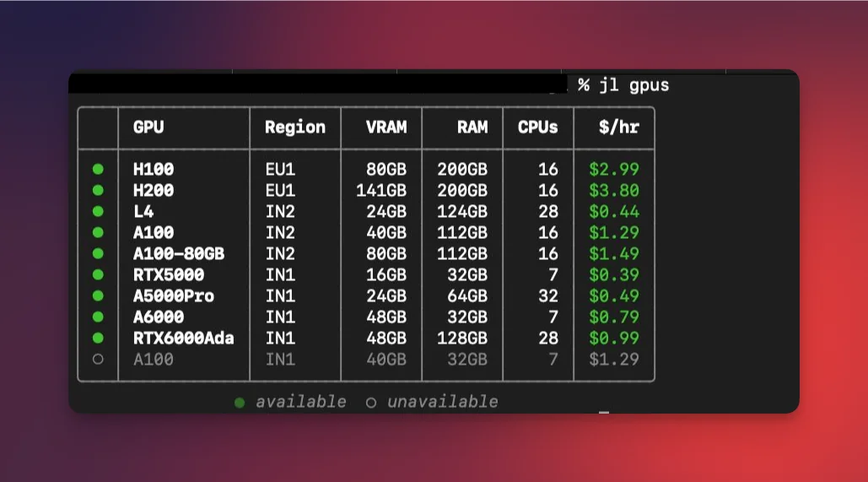Screen dimensions: 868x482
Task: Click the $0.79 price for A6000
Action: 614,317
